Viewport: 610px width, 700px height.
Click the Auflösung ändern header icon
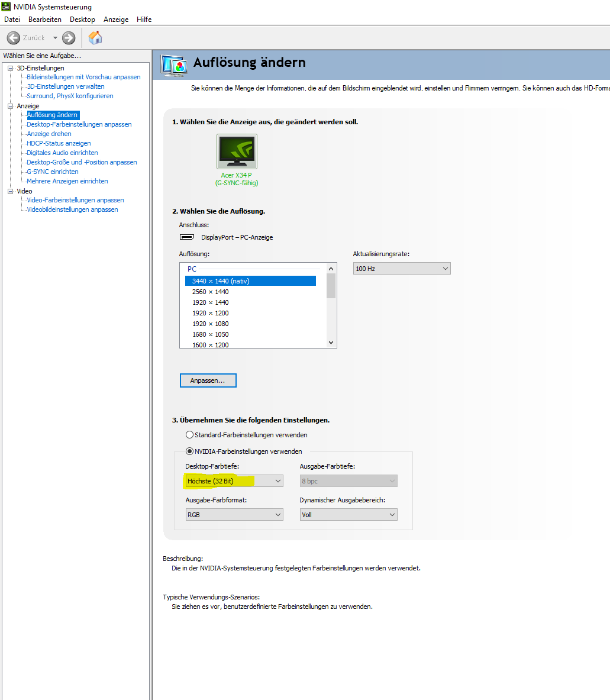173,66
